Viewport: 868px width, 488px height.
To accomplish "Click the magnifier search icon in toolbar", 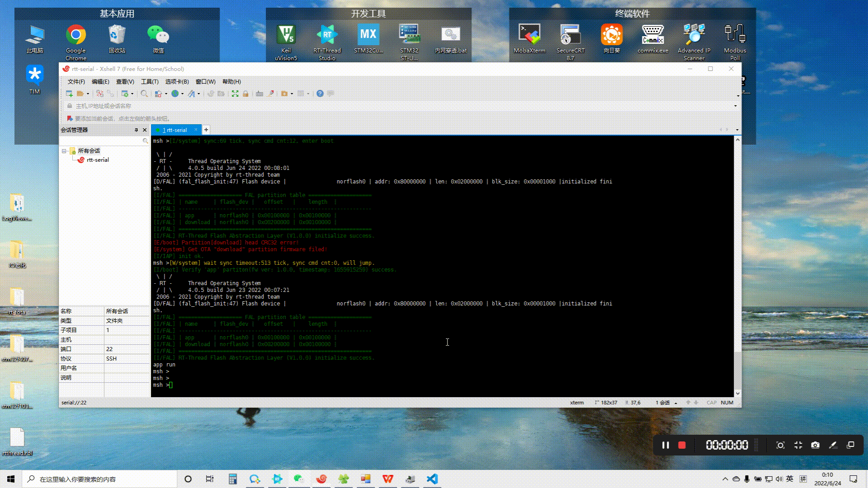I will (144, 94).
